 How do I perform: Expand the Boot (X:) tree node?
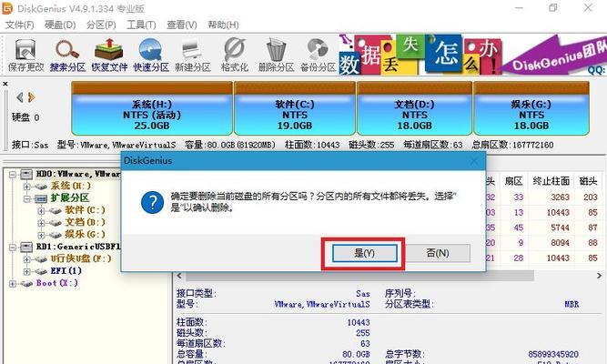13,283
